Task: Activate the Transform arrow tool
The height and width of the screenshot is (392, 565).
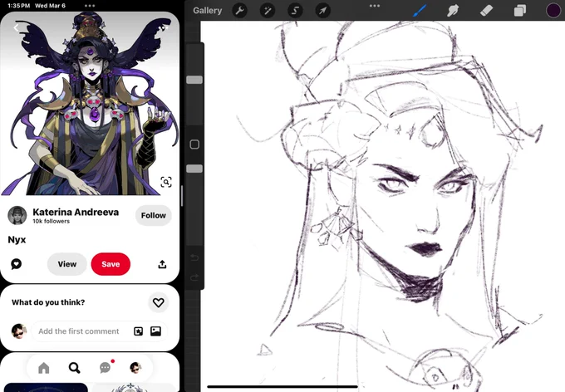Action: click(x=323, y=11)
